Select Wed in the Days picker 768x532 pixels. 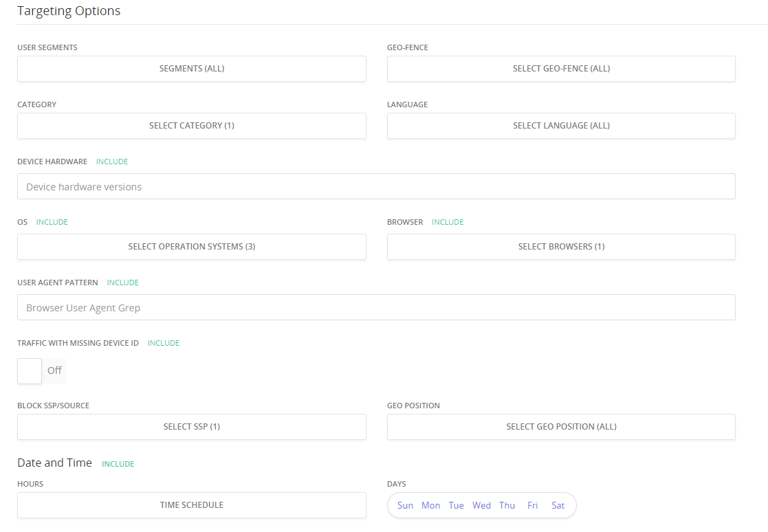[x=481, y=506]
